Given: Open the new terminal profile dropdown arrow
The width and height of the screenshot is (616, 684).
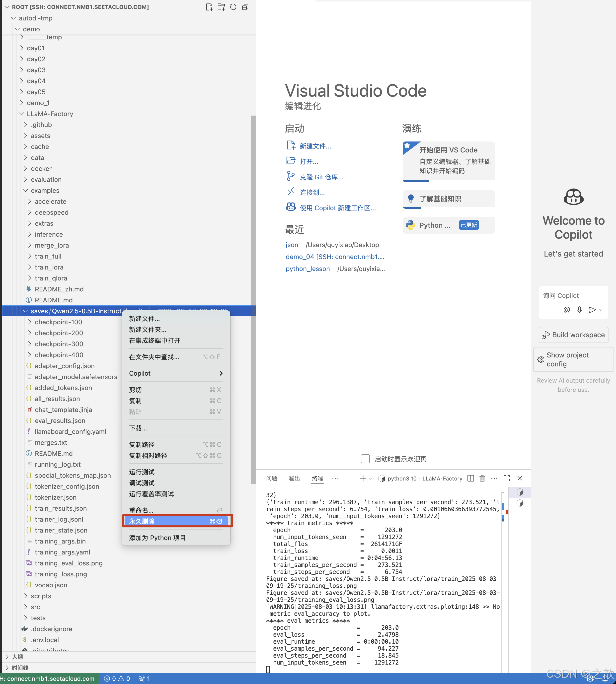Looking at the screenshot, I should coord(371,478).
